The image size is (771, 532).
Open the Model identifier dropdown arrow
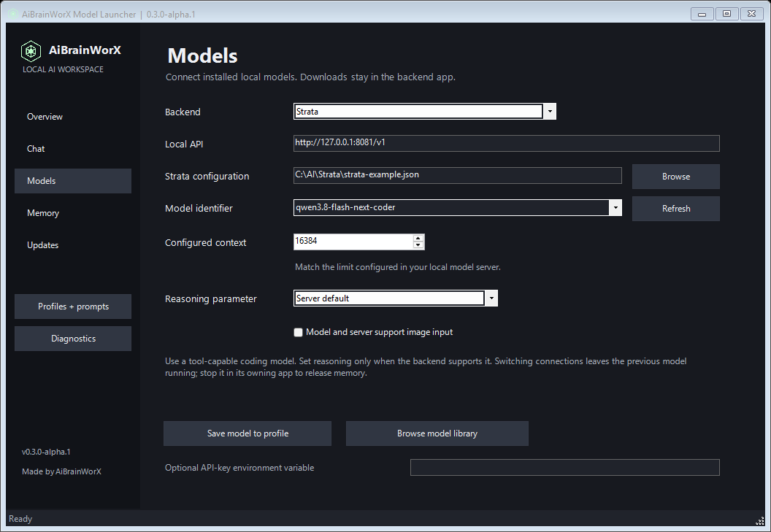[615, 207]
